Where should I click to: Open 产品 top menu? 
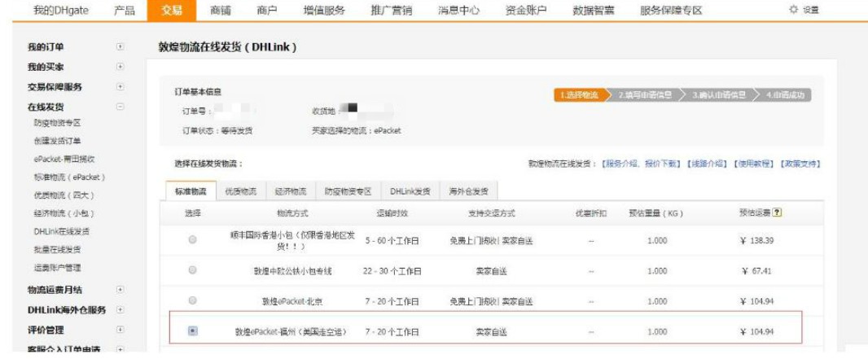coord(125,10)
